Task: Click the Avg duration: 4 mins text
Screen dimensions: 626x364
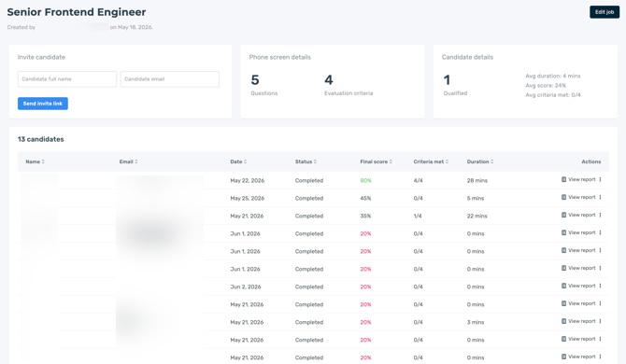Action: click(553, 76)
